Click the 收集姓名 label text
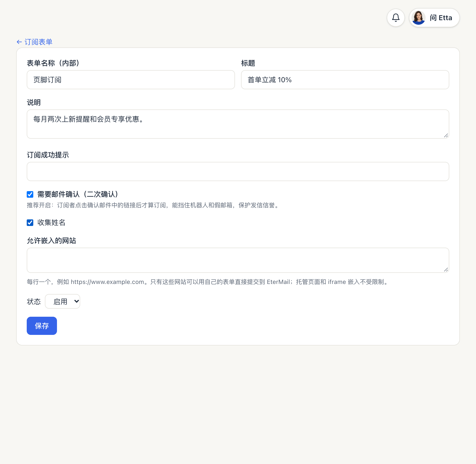Viewport: 476px width, 464px height. tap(51, 222)
